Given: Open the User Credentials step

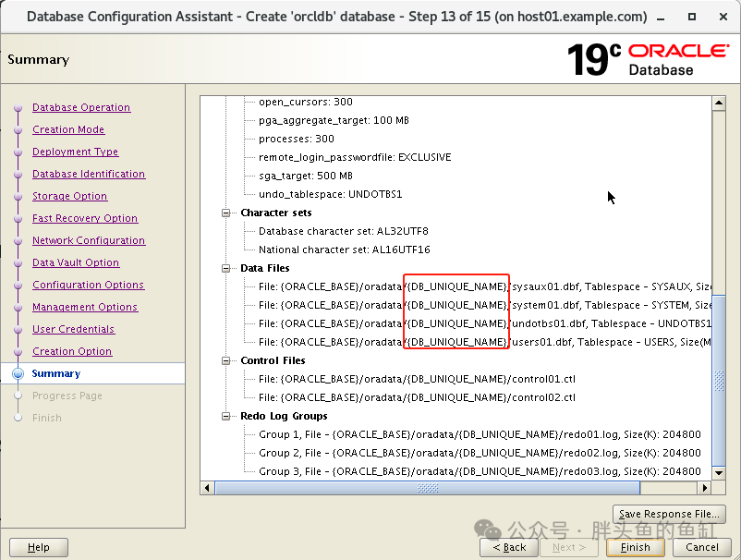Looking at the screenshot, I should 73,329.
